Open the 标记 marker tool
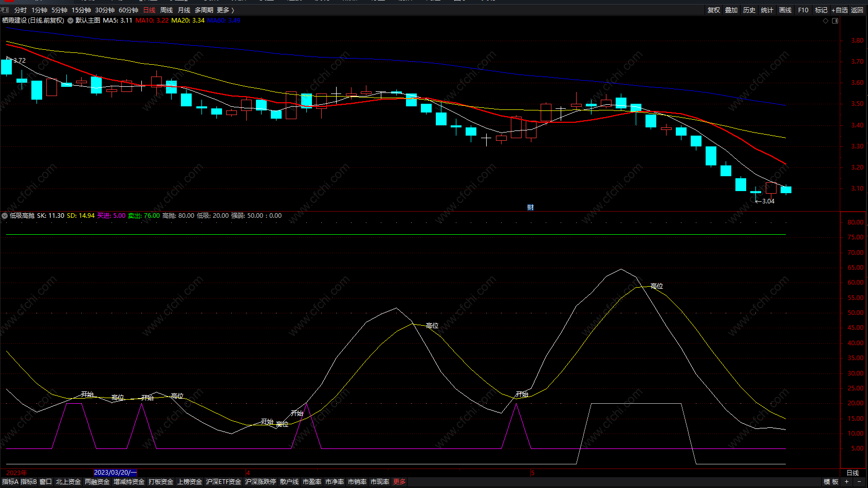The height and width of the screenshot is (488, 868). point(821,10)
